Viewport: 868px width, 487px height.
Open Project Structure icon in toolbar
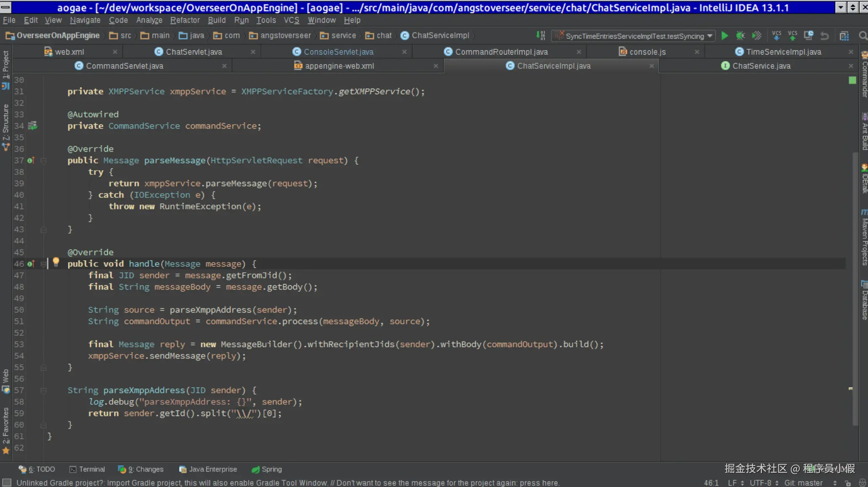(844, 36)
